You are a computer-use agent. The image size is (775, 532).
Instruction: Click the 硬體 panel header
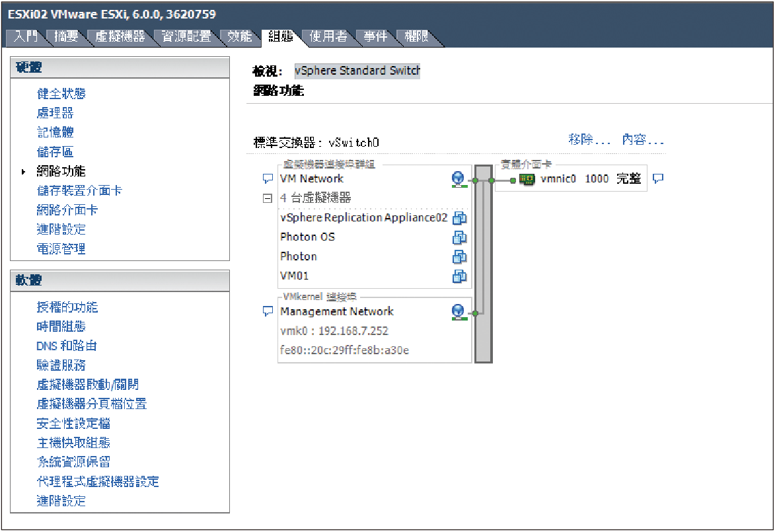120,67
